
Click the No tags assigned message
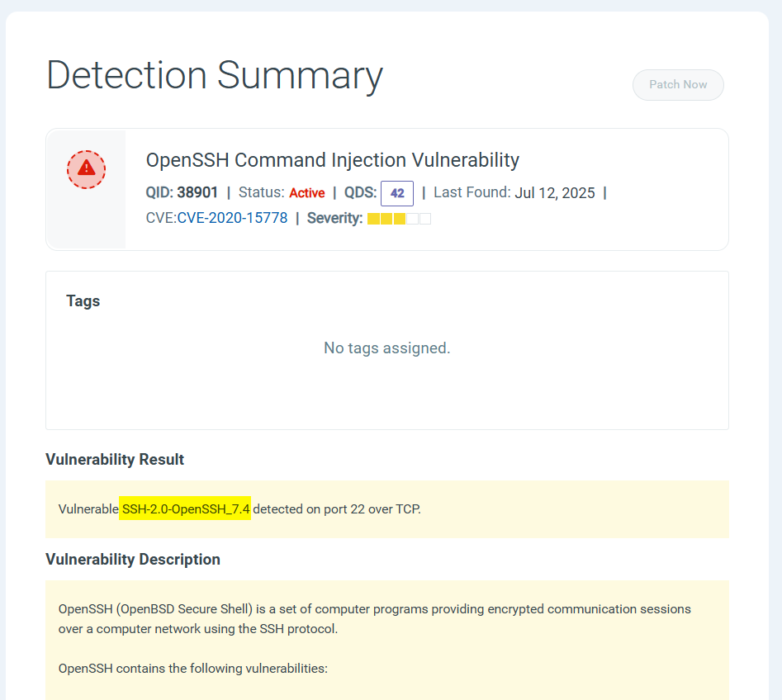pos(386,348)
